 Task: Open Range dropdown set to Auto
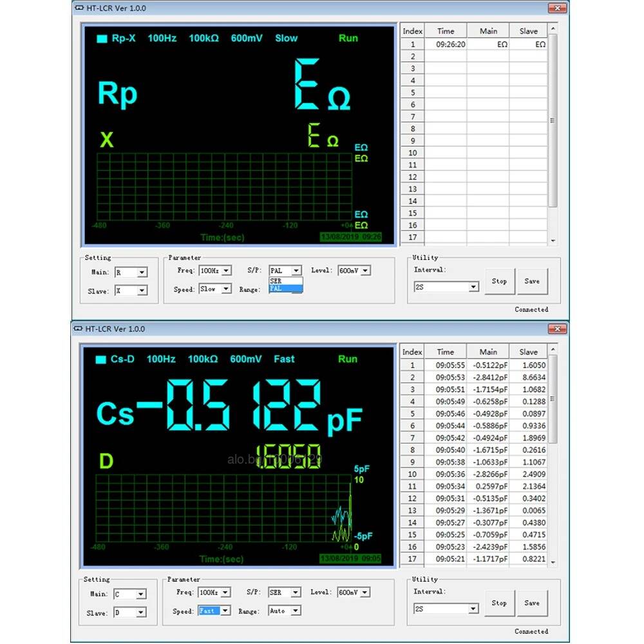pos(285,611)
